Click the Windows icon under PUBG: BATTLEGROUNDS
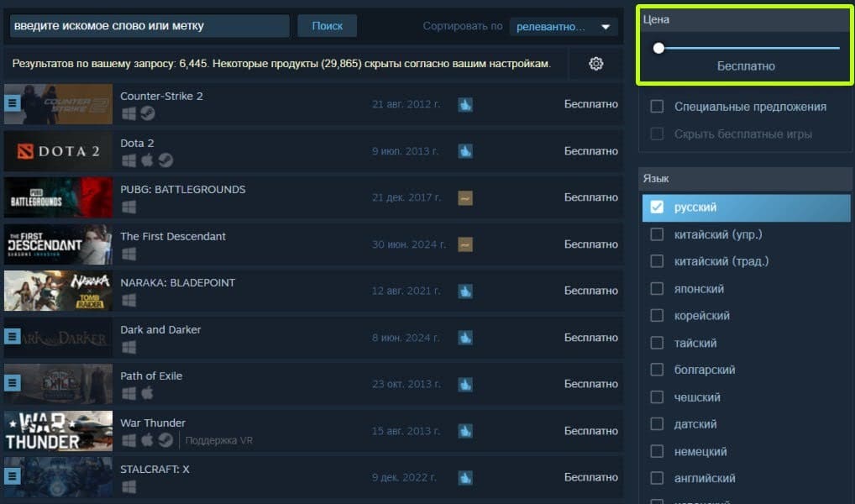The width and height of the screenshot is (855, 504). [x=129, y=207]
